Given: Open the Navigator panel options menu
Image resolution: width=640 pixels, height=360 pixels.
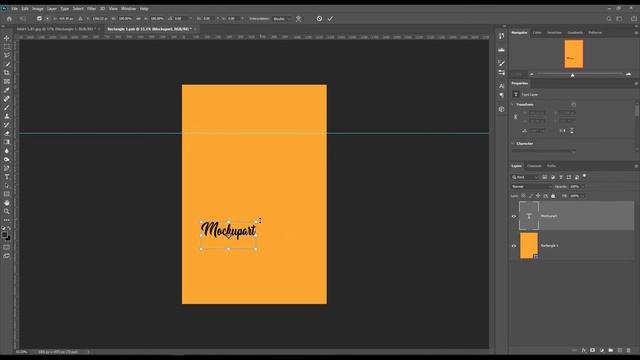Looking at the screenshot, I should [636, 33].
